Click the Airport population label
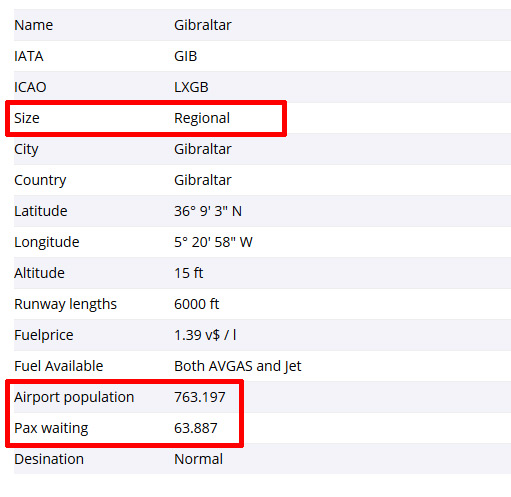Viewport: 511px width, 497px height. point(74,398)
